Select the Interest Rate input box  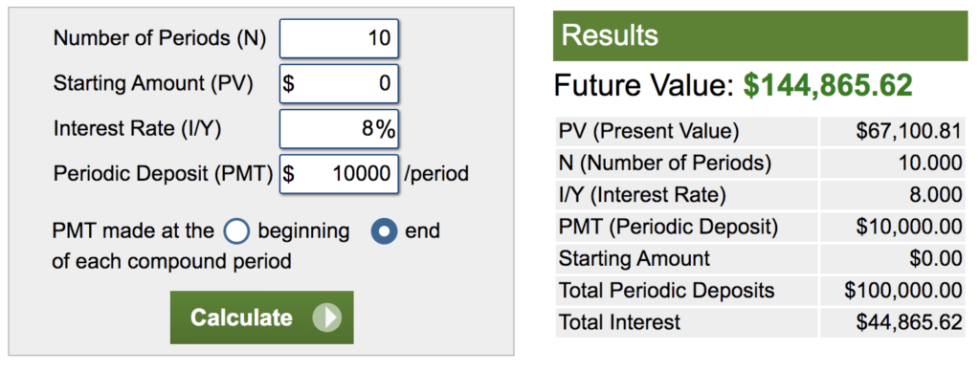(339, 128)
